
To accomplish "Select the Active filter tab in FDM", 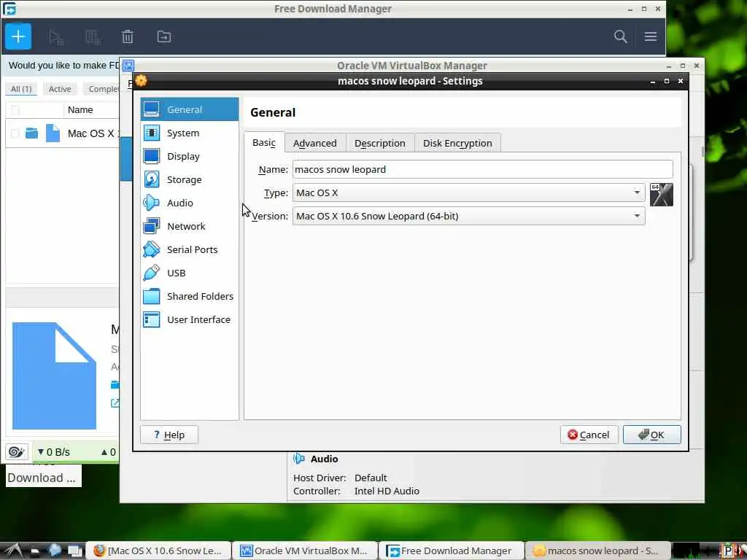I will [x=60, y=89].
